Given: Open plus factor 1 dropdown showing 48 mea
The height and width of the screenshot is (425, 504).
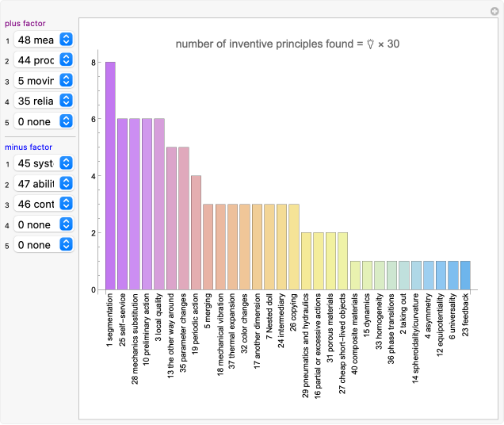Looking at the screenshot, I should point(44,40).
